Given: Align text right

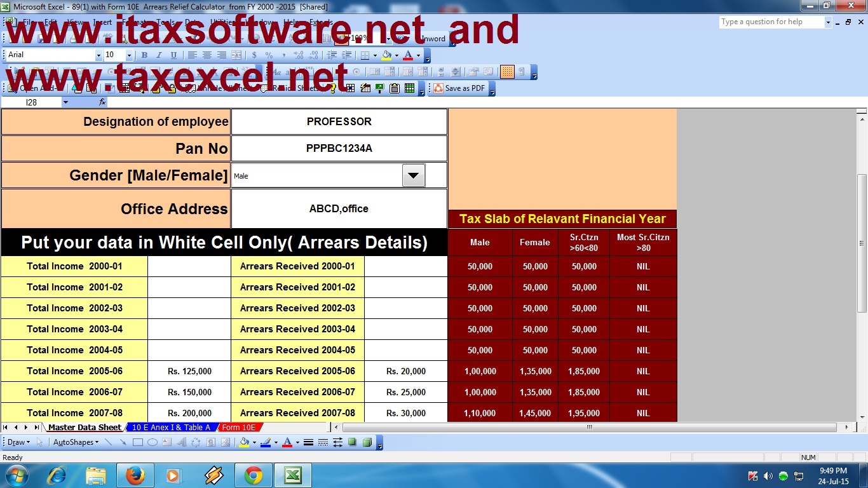Looking at the screenshot, I should [221, 55].
